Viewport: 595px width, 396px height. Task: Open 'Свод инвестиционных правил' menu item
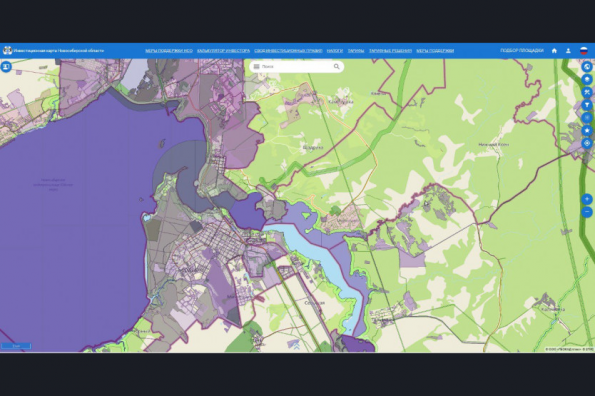coord(288,50)
